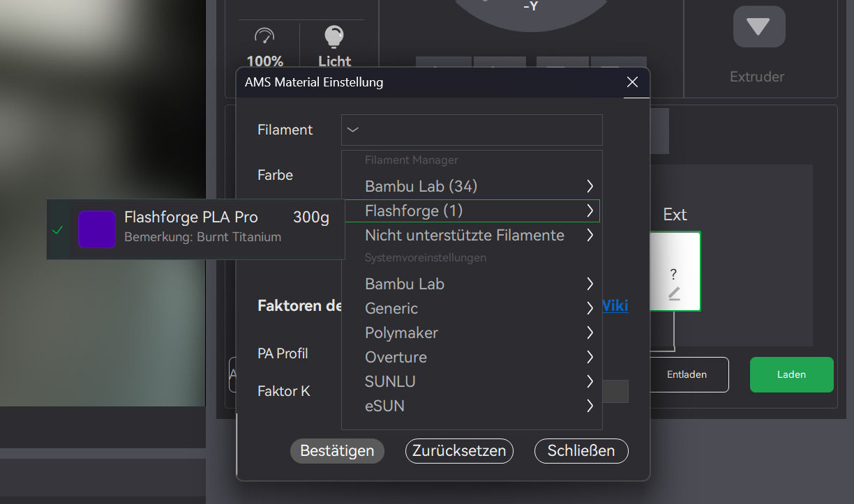The image size is (854, 504).
Task: Expand Nicht unterstützte Filamente submenu arrow
Action: (590, 235)
